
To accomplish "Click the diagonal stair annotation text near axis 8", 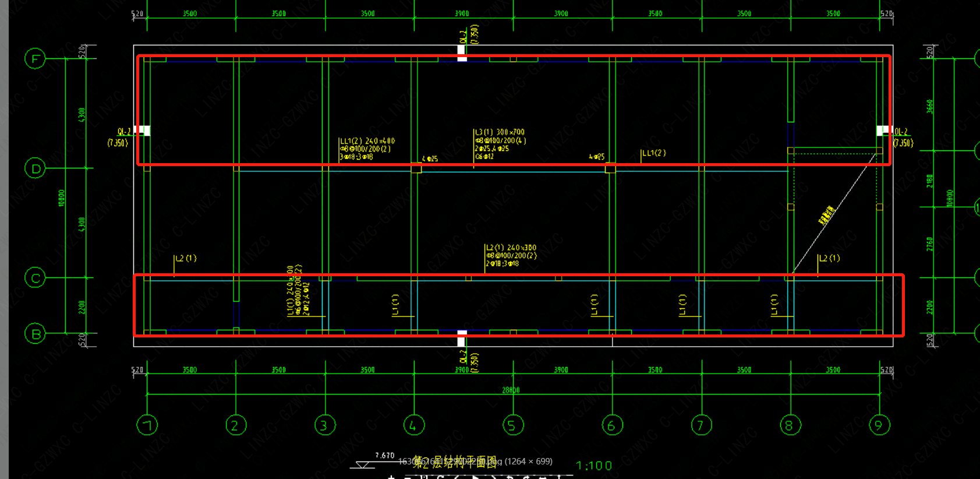I will point(827,215).
